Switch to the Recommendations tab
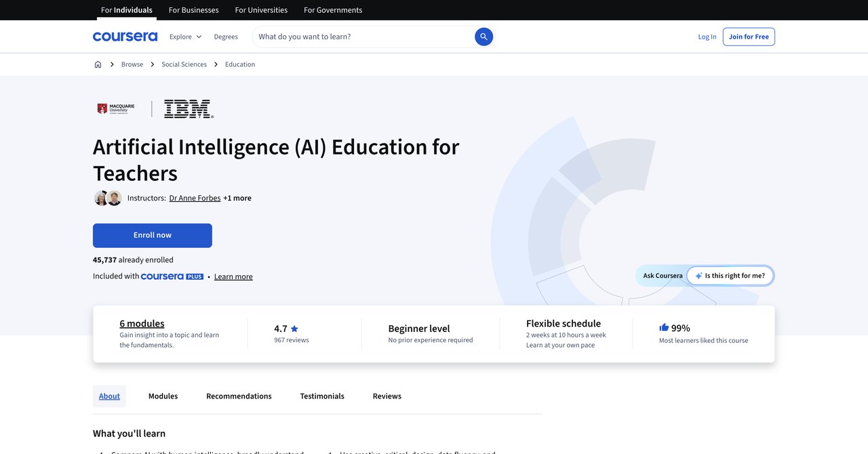Image resolution: width=868 pixels, height=454 pixels. click(x=239, y=396)
